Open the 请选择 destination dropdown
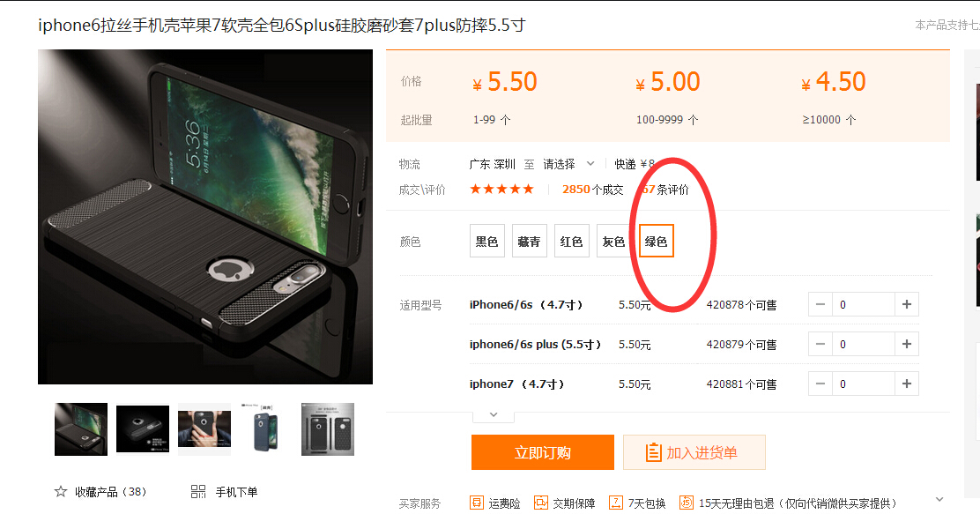Viewport: 980px width, 514px height. click(568, 164)
